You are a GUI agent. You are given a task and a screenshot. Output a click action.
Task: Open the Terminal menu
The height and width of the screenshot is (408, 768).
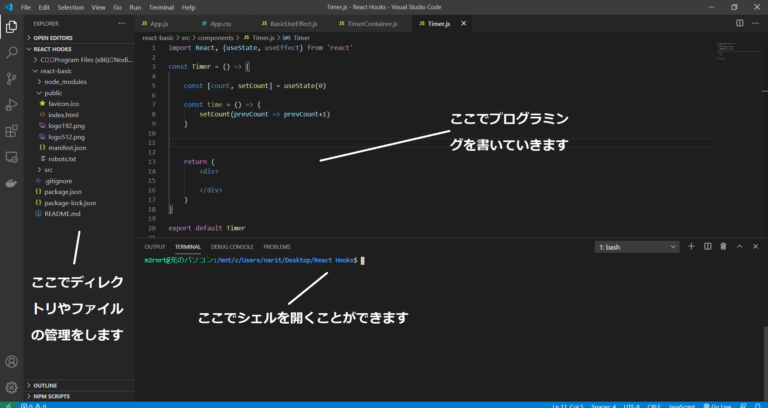coord(161,7)
